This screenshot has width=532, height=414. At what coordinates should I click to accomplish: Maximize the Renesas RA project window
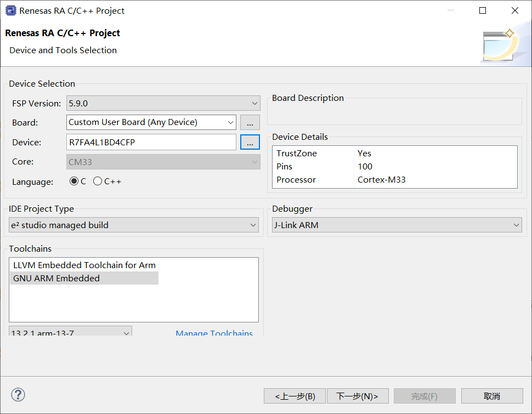pos(483,10)
